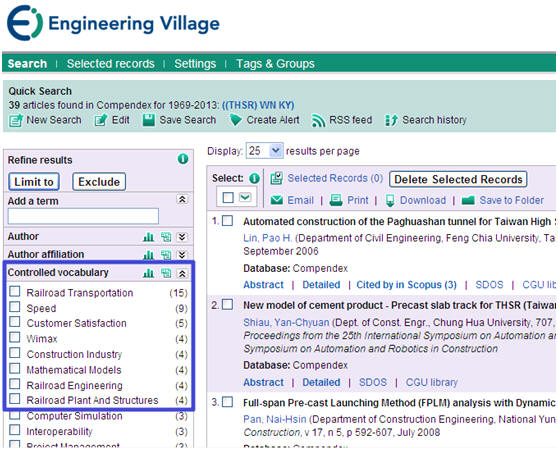
Task: Click the Search history icon
Action: [x=391, y=120]
